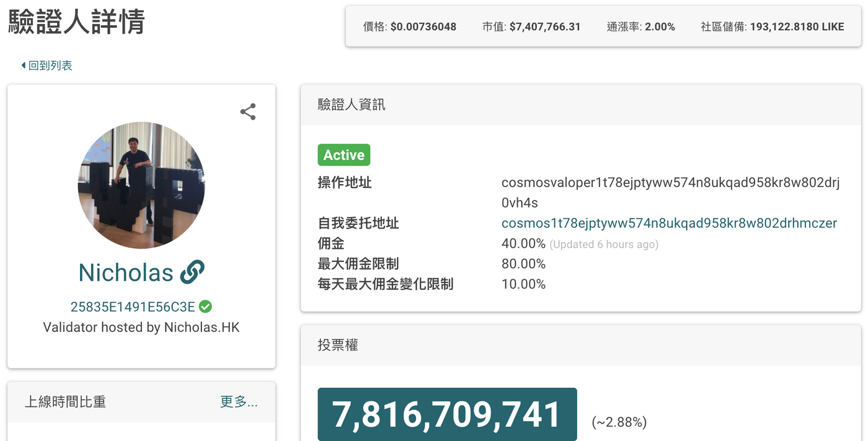This screenshot has width=868, height=441.
Task: Click the 每天最大佣金變化限制 10.00% value
Action: tap(523, 284)
